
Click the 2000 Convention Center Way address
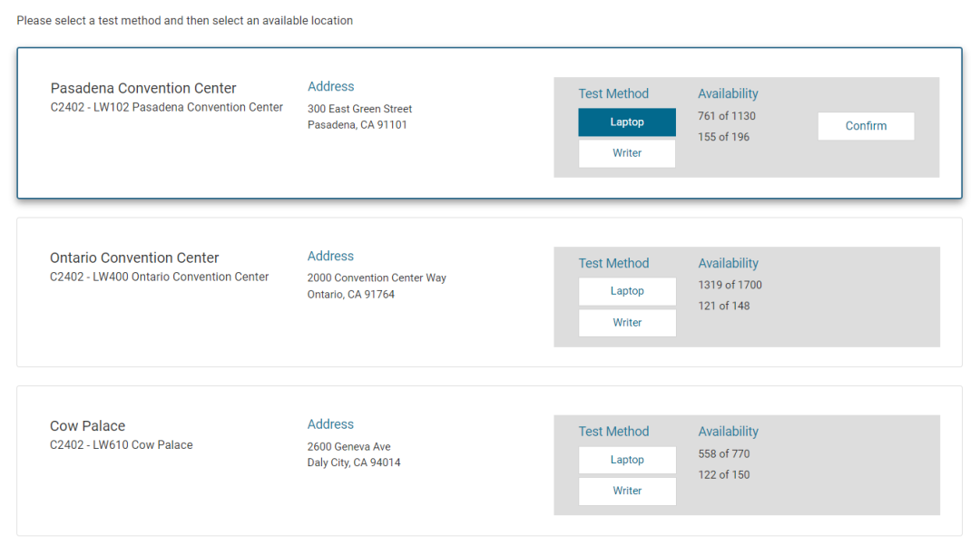377,277
